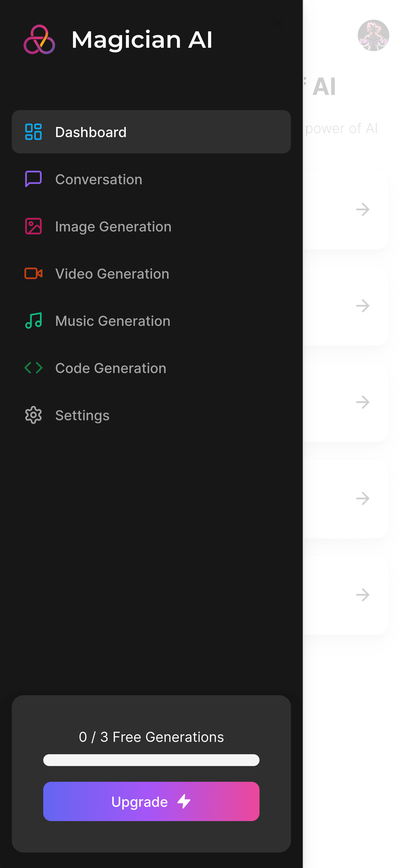Viewport: 405px width, 868px height.
Task: Close the sidebar with the X button
Action: click(279, 24)
